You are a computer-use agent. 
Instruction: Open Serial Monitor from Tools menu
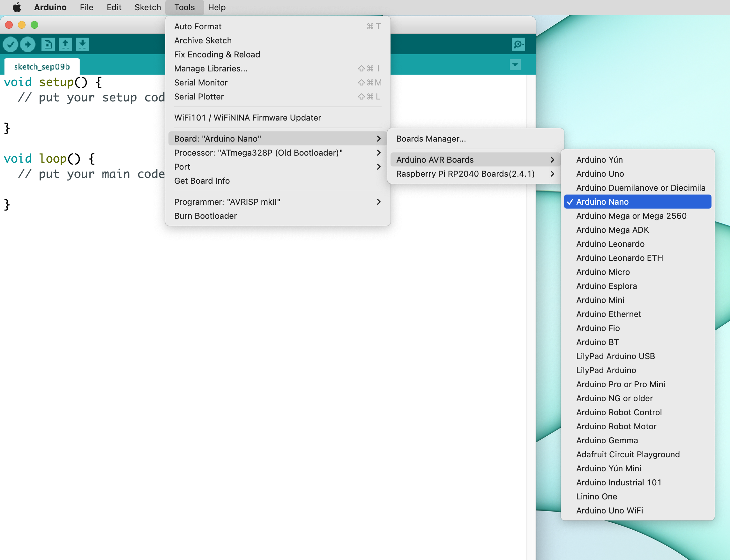pos(278,82)
